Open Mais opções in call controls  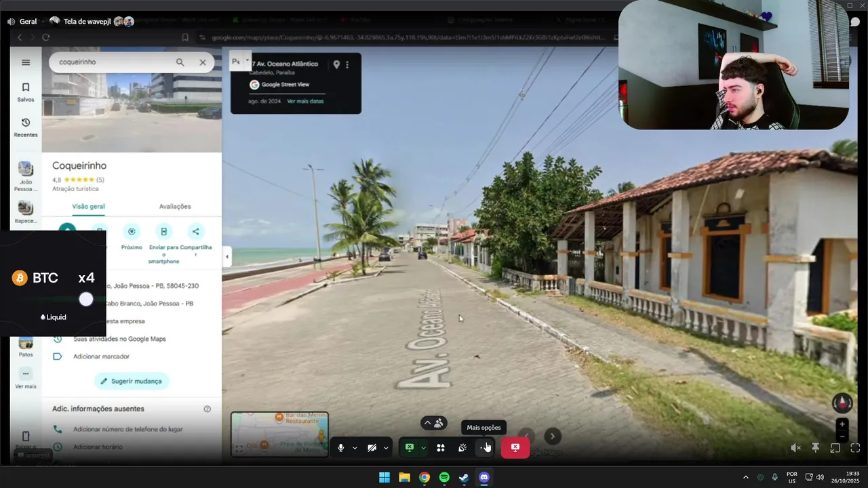tap(484, 447)
